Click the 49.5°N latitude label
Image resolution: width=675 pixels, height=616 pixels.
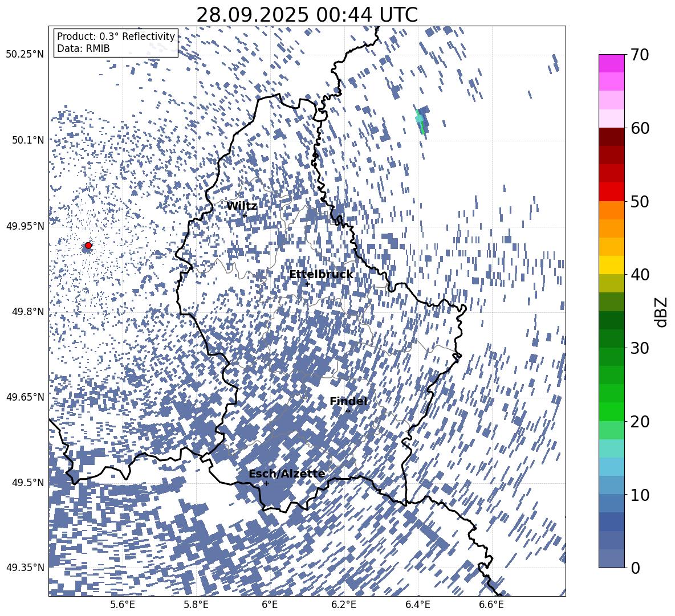tap(27, 482)
